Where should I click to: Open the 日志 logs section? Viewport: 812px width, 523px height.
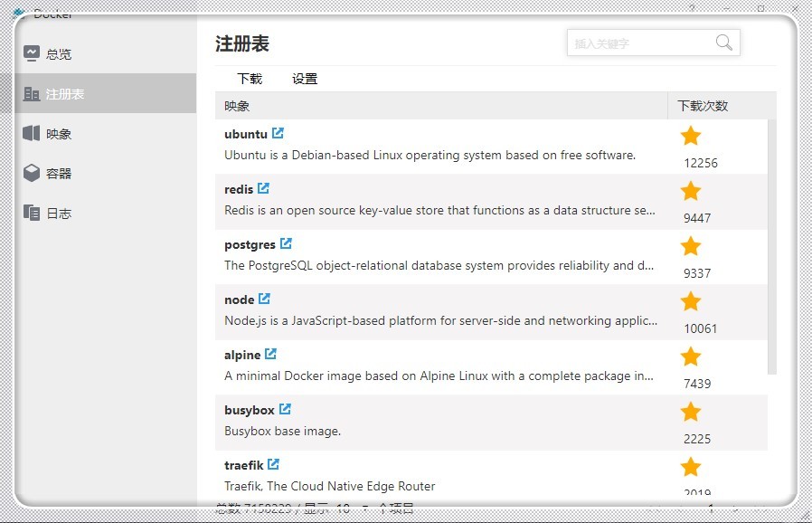click(x=105, y=213)
